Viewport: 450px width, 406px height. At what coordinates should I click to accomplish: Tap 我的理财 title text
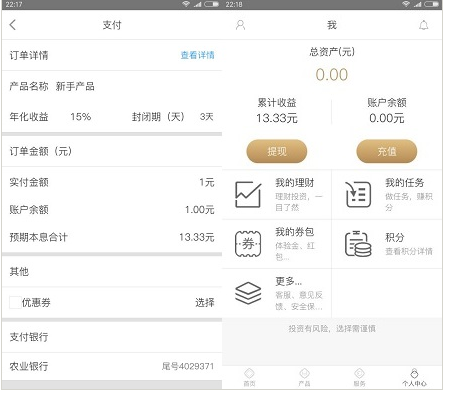point(294,182)
